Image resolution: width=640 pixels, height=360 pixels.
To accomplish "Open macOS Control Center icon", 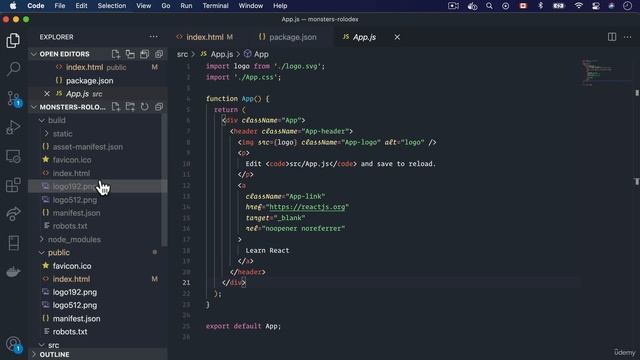I will tap(596, 6).
